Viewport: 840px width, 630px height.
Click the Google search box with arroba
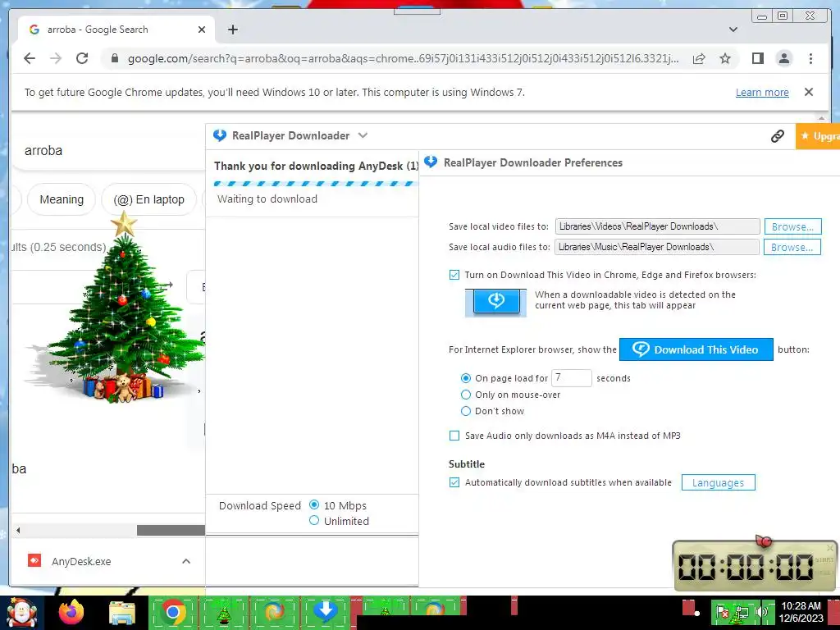(107, 151)
